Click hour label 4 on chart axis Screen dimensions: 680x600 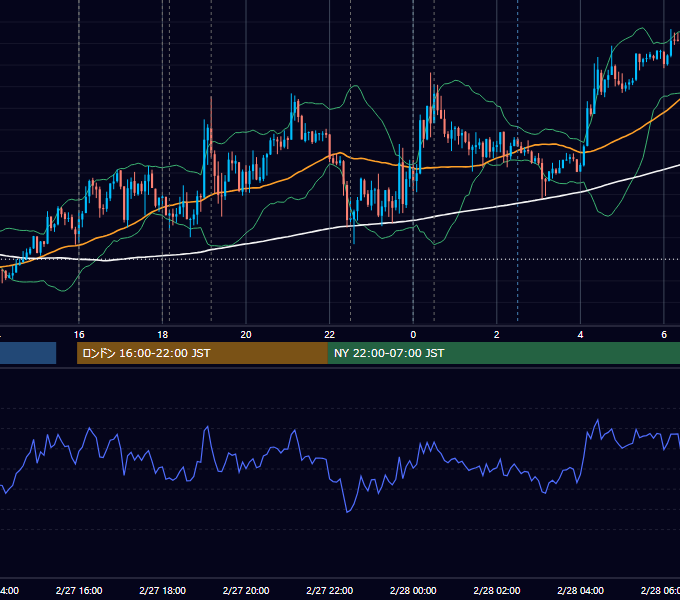[x=580, y=334]
